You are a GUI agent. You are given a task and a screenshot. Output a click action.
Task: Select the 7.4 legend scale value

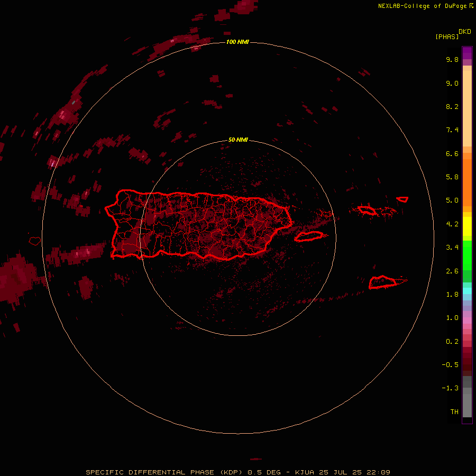click(x=452, y=130)
